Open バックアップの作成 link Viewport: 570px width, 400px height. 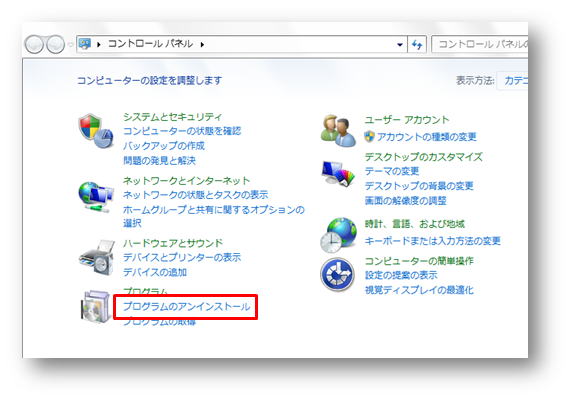coord(164,146)
